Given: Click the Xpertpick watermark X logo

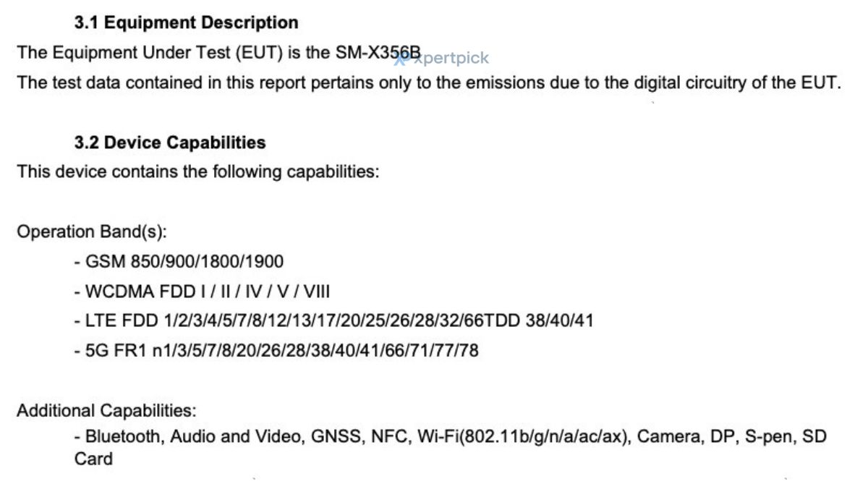Looking at the screenshot, I should click(x=401, y=59).
